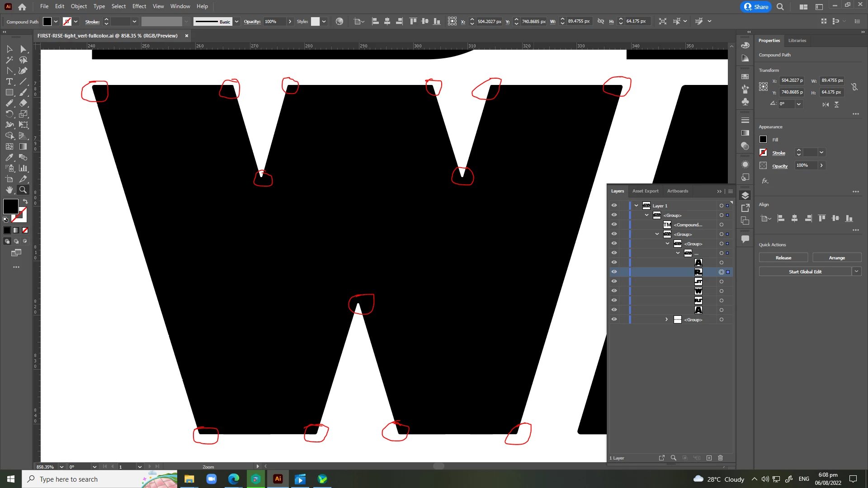
Task: Expand the collapsed bottom Group layer
Action: coord(666,319)
